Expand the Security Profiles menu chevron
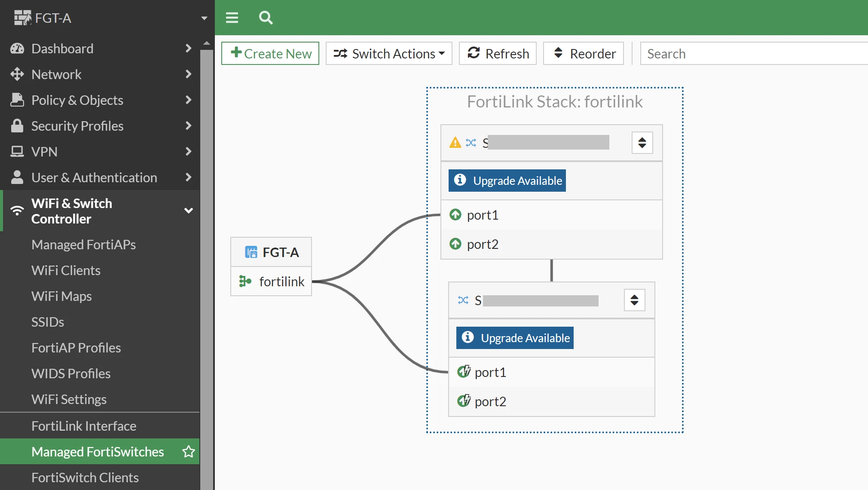This screenshot has width=868, height=490. click(188, 126)
